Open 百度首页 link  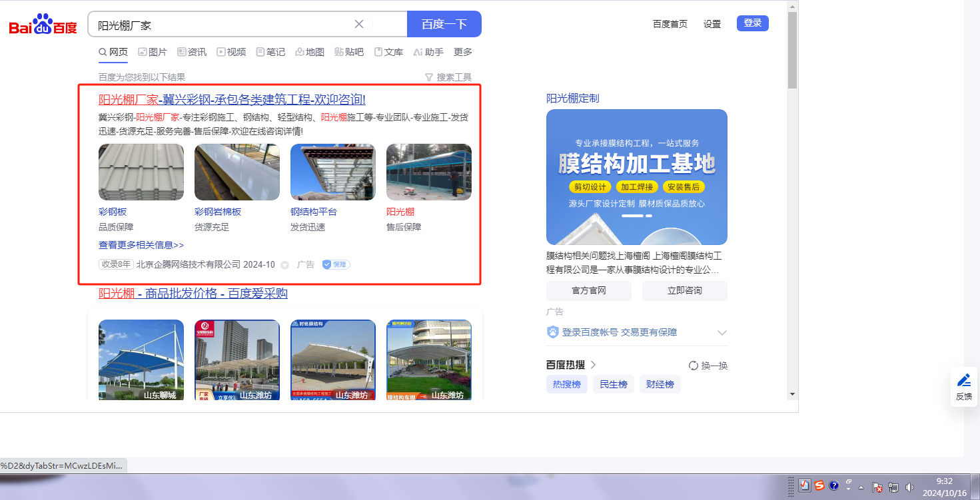click(670, 24)
